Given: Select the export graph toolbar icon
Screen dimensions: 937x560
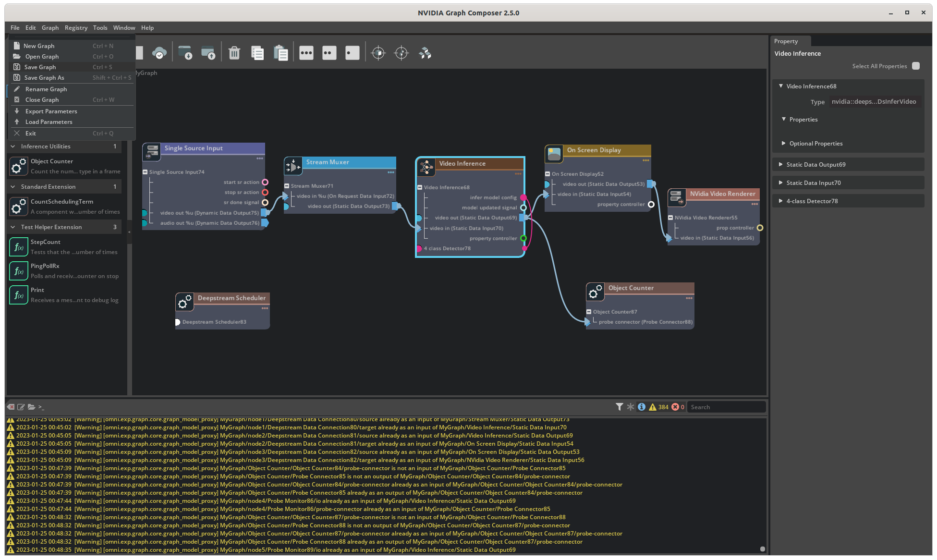Looking at the screenshot, I should click(209, 53).
